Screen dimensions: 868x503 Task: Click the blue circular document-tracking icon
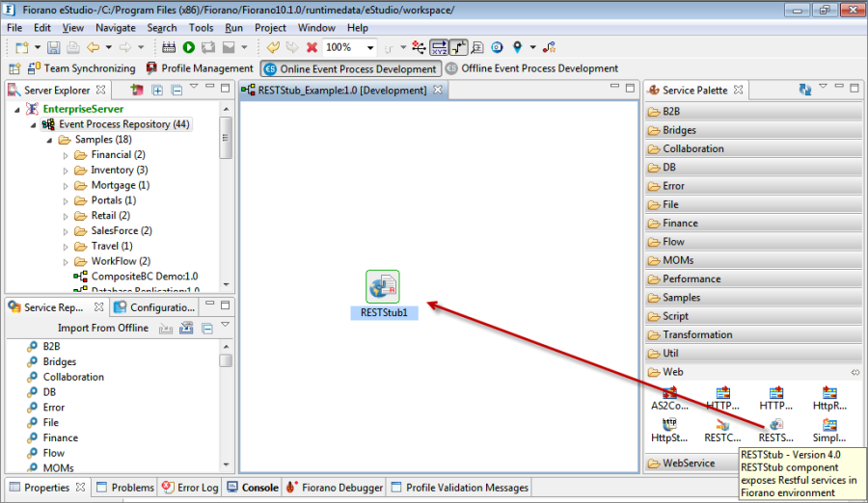click(x=497, y=47)
